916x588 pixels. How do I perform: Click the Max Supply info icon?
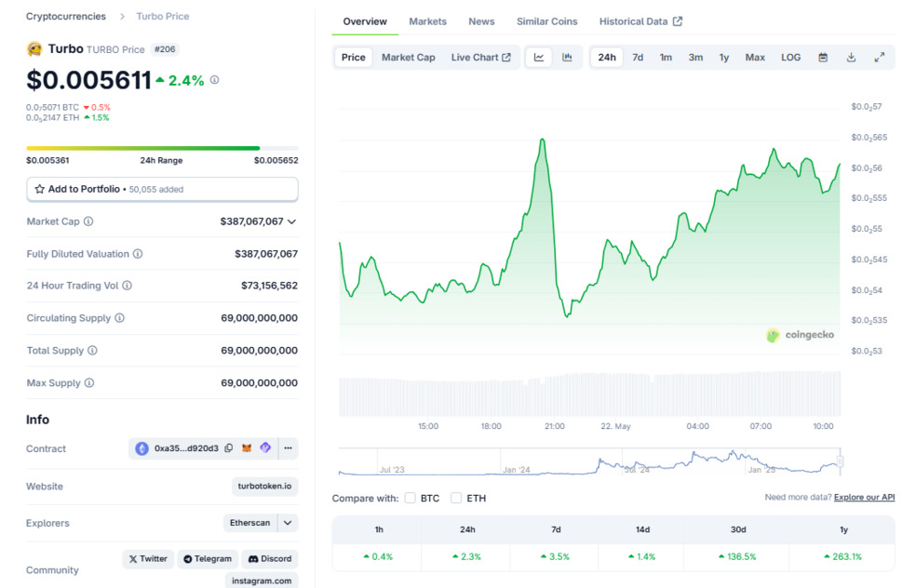(89, 383)
